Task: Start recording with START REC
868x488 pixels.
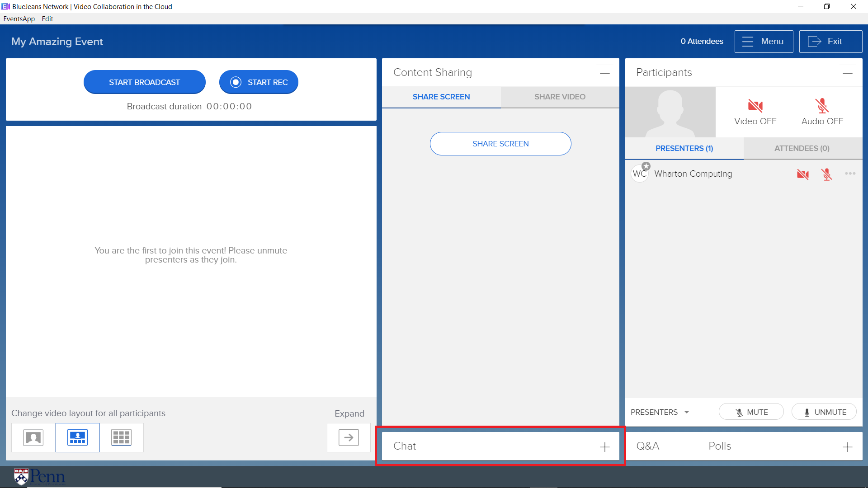Action: (x=259, y=82)
